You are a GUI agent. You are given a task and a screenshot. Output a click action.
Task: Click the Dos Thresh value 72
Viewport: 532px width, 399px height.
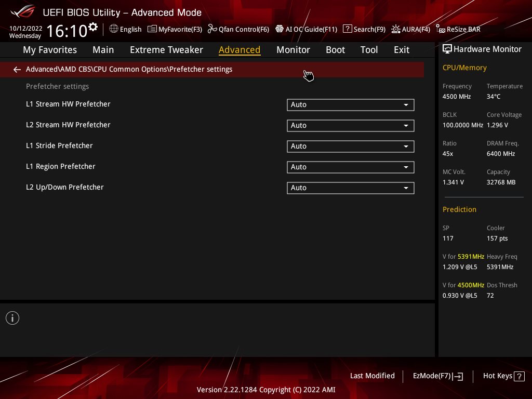click(x=490, y=296)
